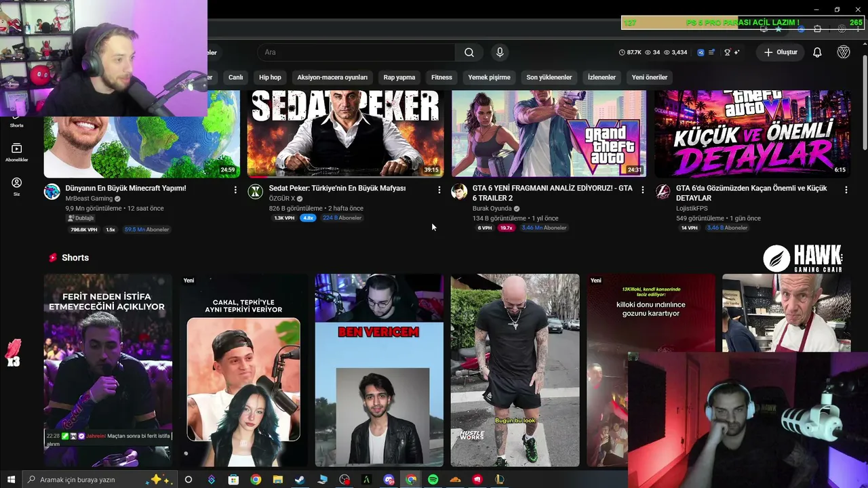
Task: Select the Yemek pişirme filter chip
Action: (489, 77)
